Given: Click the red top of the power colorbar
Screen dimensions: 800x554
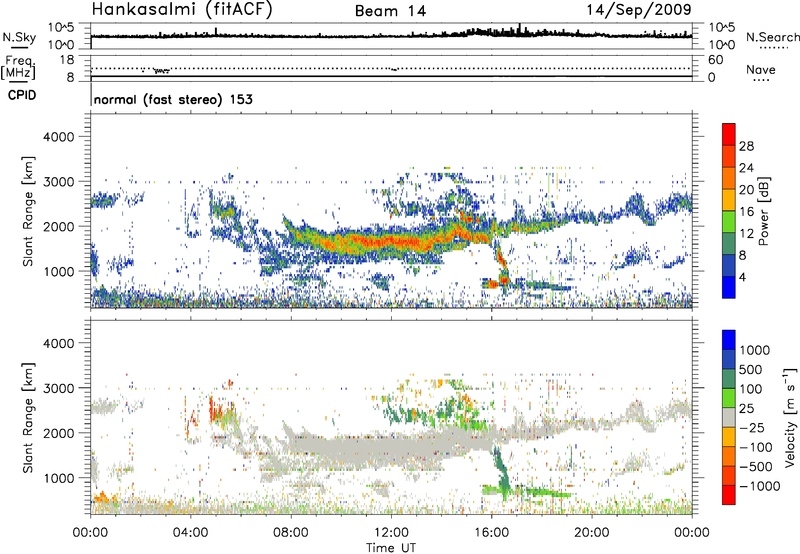Looking at the screenshot, I should tap(729, 134).
